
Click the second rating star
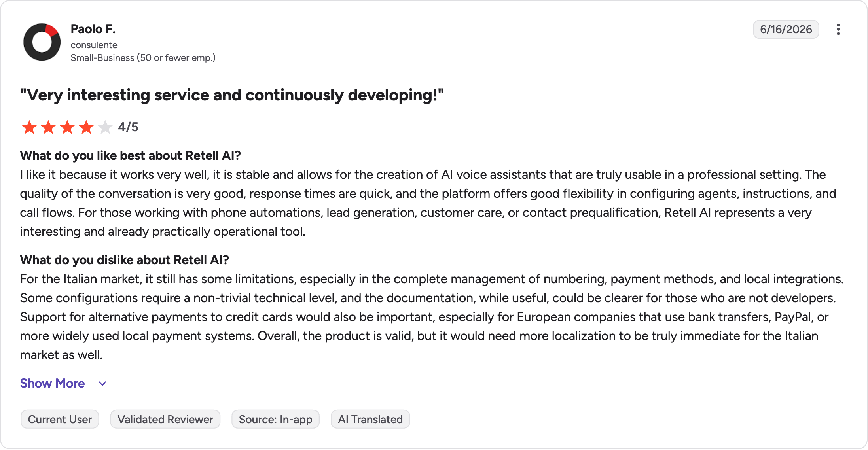click(x=48, y=127)
